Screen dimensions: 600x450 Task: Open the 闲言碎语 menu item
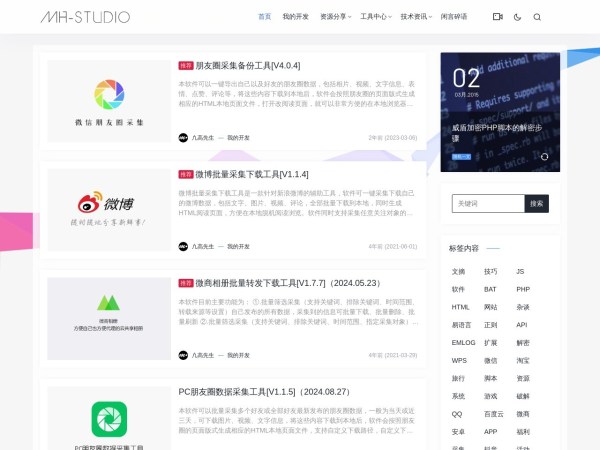click(x=454, y=17)
